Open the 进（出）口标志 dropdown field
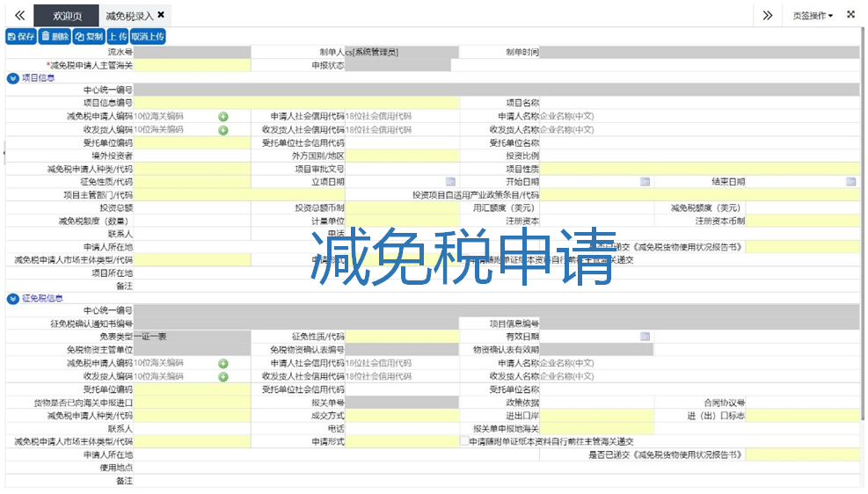This screenshot has height=494, width=868. tap(803, 416)
